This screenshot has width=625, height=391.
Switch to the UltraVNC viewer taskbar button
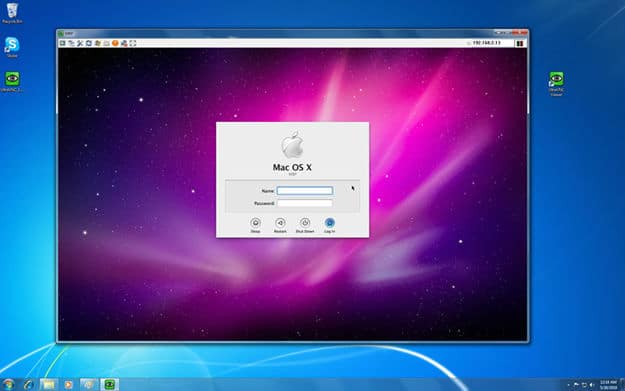(110, 384)
